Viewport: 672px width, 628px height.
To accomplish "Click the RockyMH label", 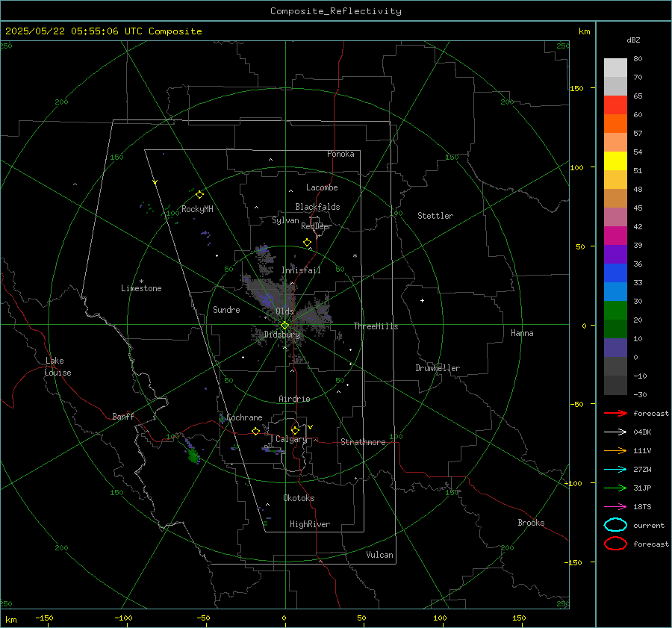I will 197,209.
